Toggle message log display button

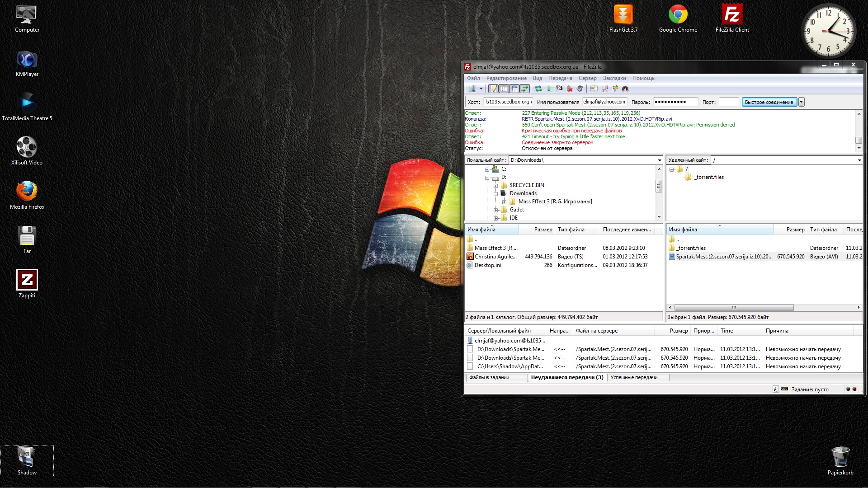(x=493, y=89)
